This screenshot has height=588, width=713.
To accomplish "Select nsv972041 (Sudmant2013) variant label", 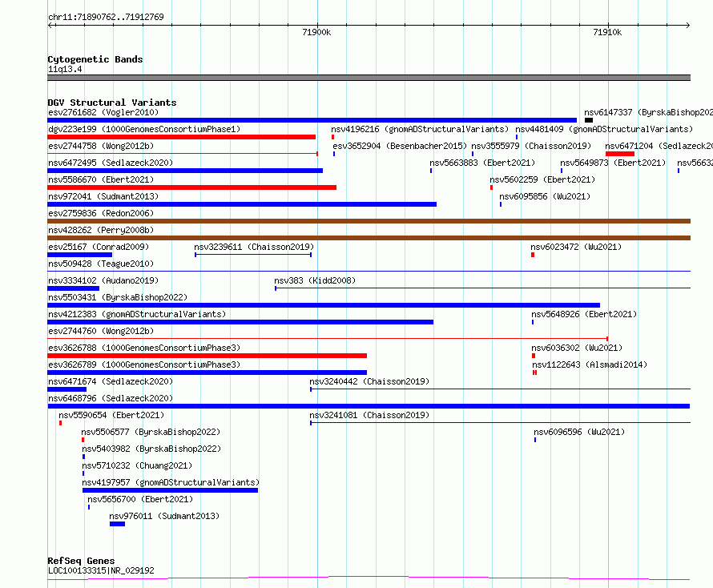I will pos(103,196).
